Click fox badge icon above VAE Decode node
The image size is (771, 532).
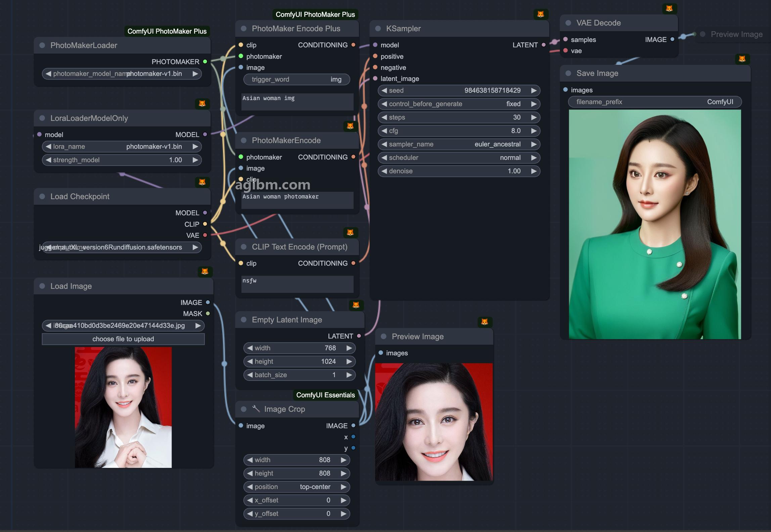click(669, 8)
